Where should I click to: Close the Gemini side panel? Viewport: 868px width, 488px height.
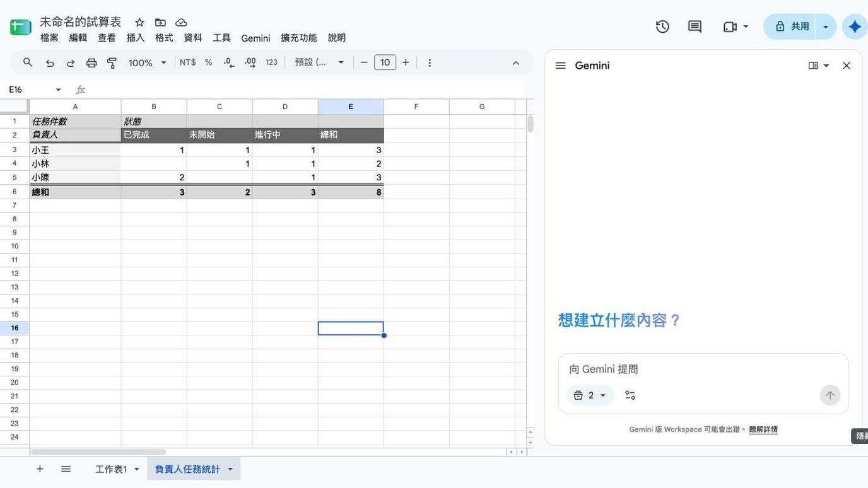pyautogui.click(x=847, y=66)
